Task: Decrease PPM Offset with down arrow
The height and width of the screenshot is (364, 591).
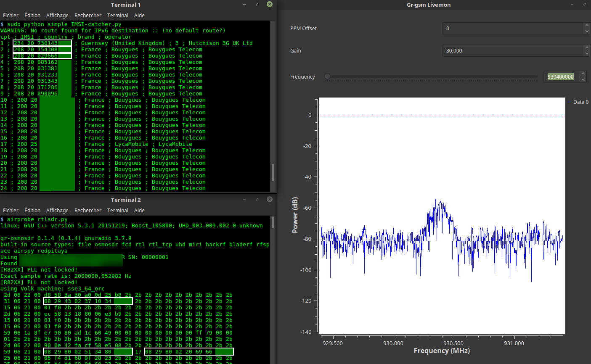Action: click(586, 31)
